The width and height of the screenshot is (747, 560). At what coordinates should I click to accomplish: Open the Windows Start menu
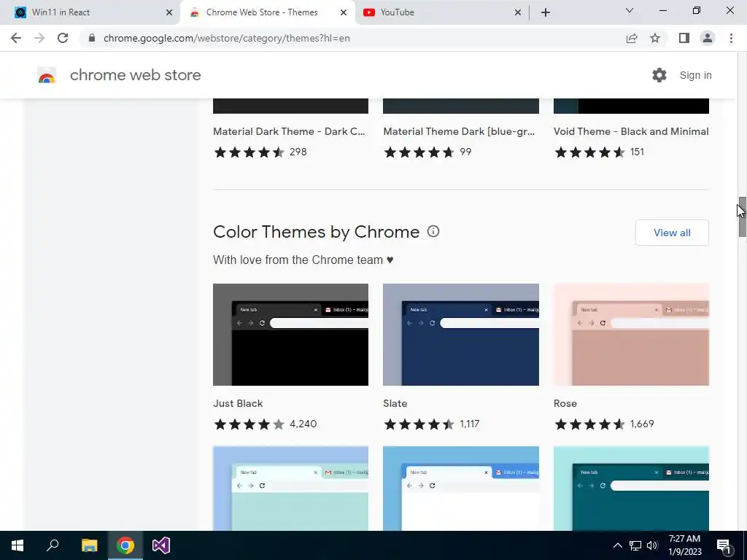tap(18, 545)
